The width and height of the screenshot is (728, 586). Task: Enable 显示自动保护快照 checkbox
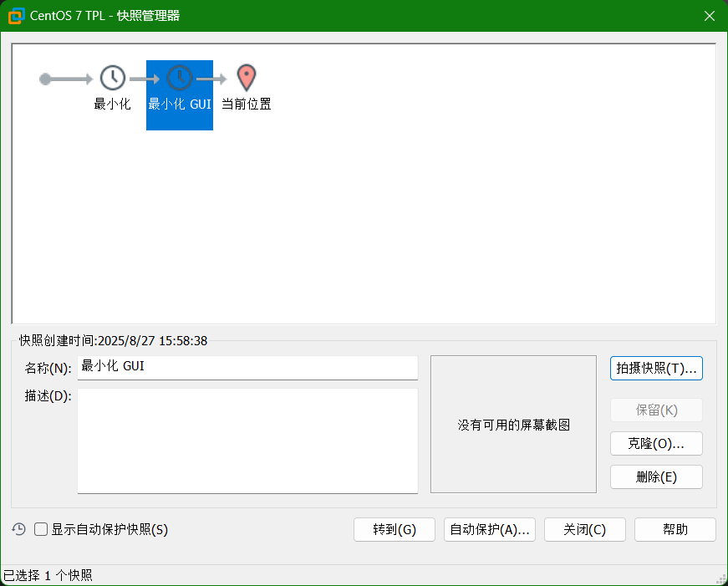click(41, 529)
